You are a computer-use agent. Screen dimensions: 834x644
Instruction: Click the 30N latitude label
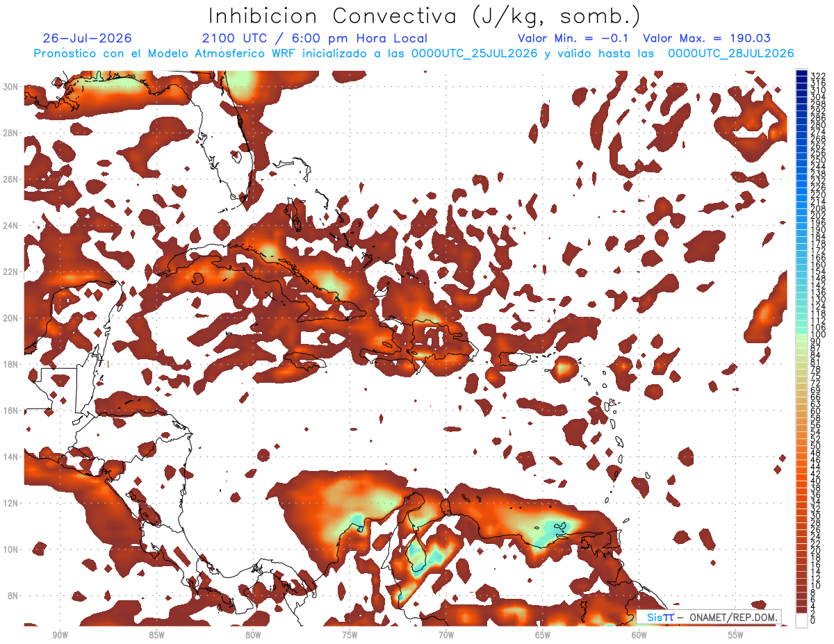click(11, 87)
